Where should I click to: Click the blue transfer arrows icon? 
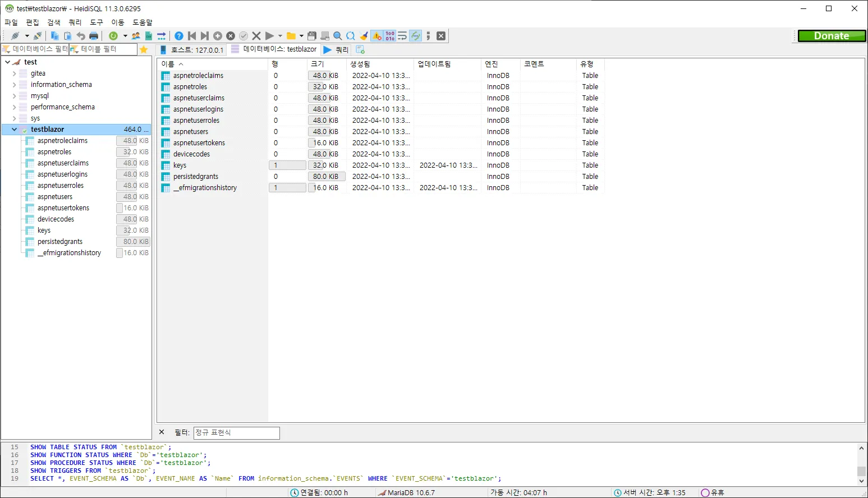click(x=162, y=36)
